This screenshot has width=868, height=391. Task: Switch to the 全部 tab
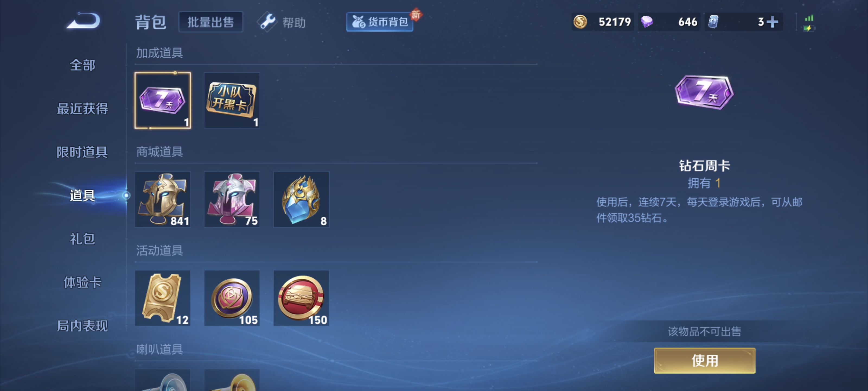click(82, 65)
